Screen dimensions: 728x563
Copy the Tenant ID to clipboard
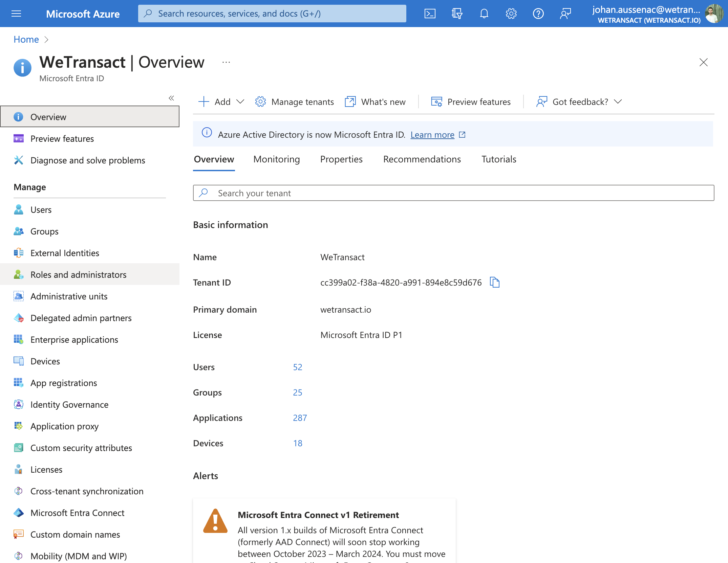[x=495, y=282]
